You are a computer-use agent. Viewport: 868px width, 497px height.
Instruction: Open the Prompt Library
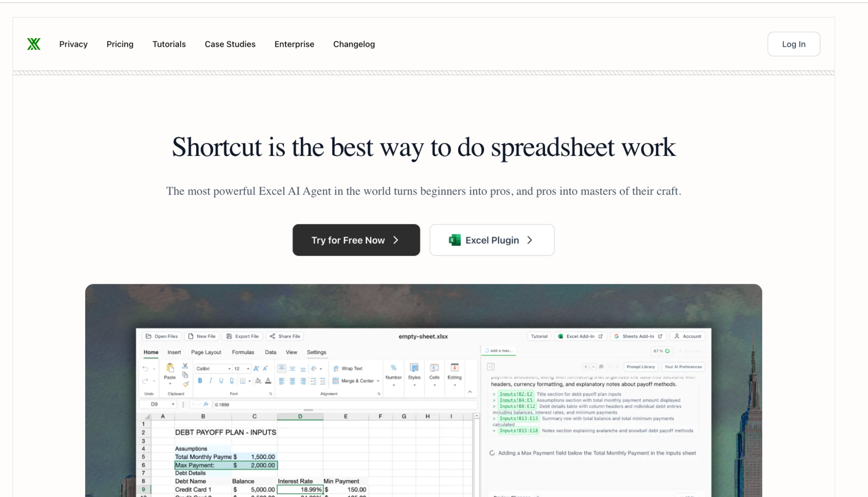click(x=641, y=366)
